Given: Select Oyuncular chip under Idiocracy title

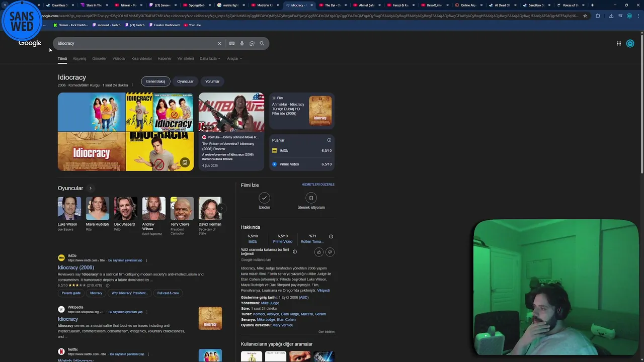Looking at the screenshot, I should pyautogui.click(x=185, y=81).
